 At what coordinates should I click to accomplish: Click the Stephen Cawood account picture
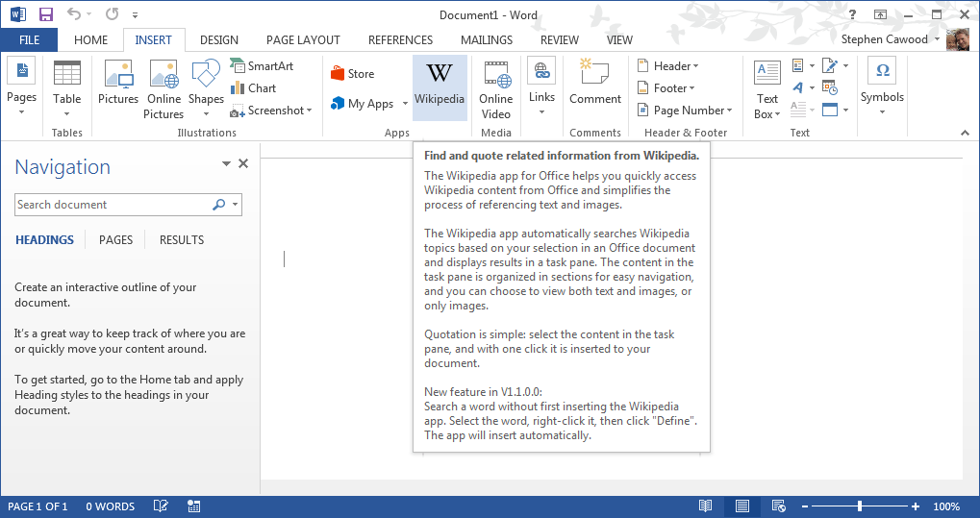[x=958, y=39]
